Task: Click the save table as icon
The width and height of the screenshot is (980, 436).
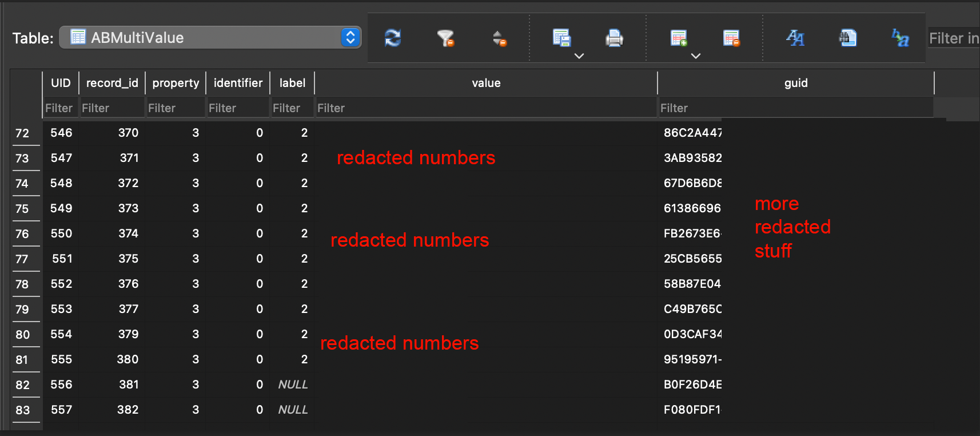Action: [561, 38]
